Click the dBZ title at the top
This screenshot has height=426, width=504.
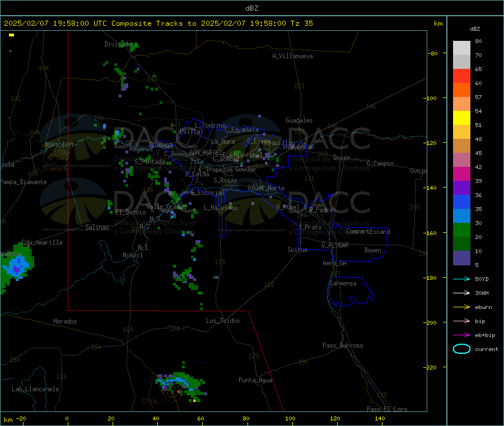(x=251, y=8)
